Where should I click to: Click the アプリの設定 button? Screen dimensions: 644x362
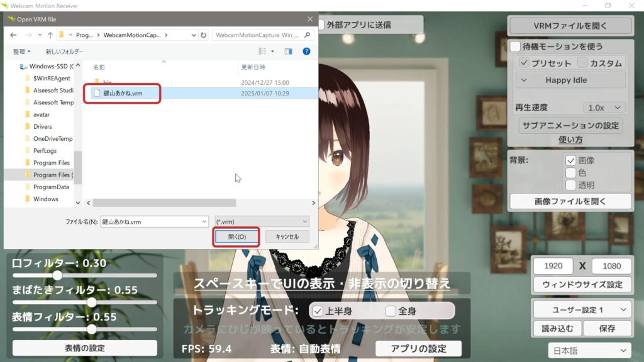click(x=418, y=349)
